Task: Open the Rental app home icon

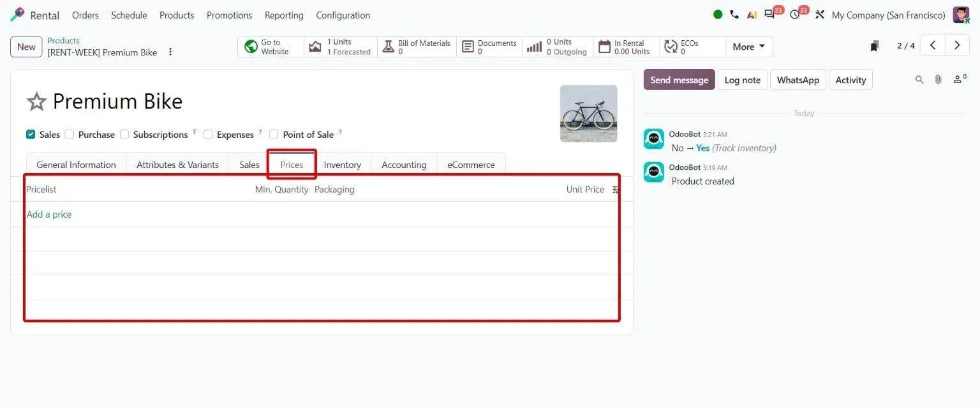Action: point(17,15)
